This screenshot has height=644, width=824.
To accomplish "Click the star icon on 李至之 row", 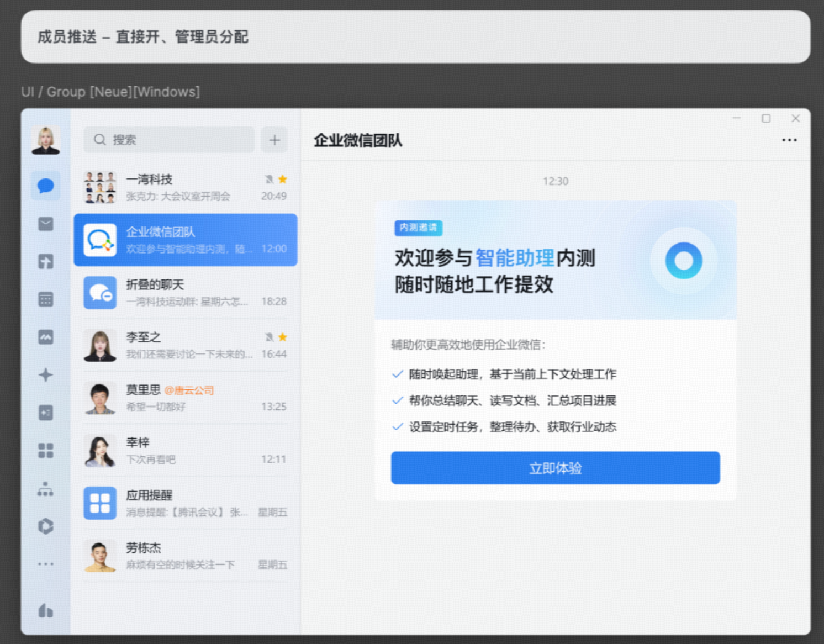I will pos(283,337).
